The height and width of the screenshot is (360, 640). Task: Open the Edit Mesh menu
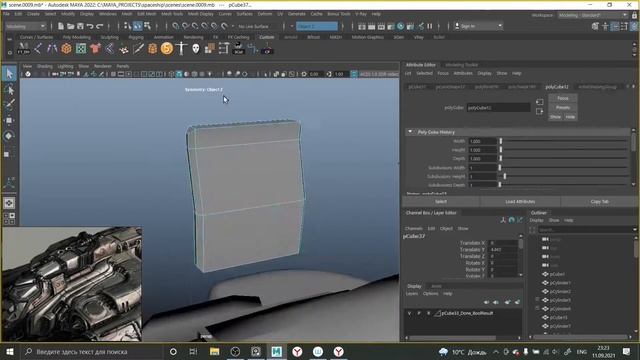pos(147,13)
